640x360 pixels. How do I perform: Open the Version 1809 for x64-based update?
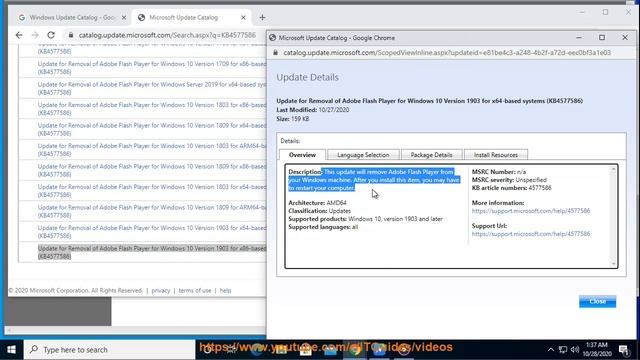[x=152, y=129]
